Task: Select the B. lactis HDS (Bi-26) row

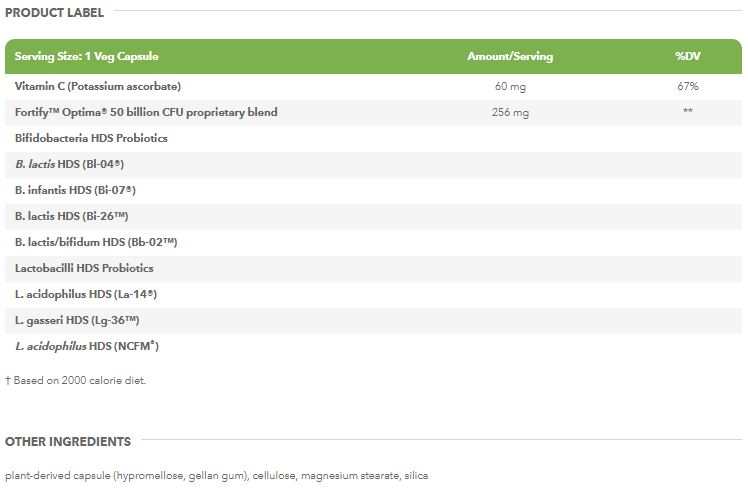Action: (x=72, y=216)
